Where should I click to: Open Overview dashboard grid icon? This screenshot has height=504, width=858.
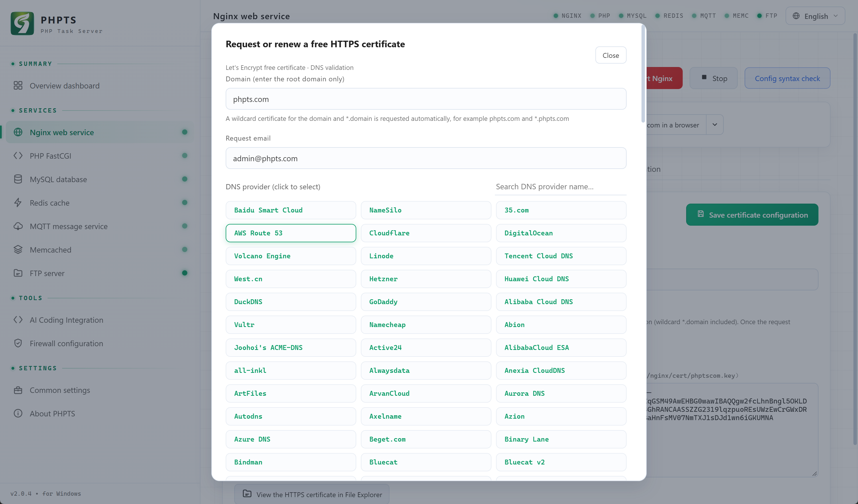[x=18, y=85]
